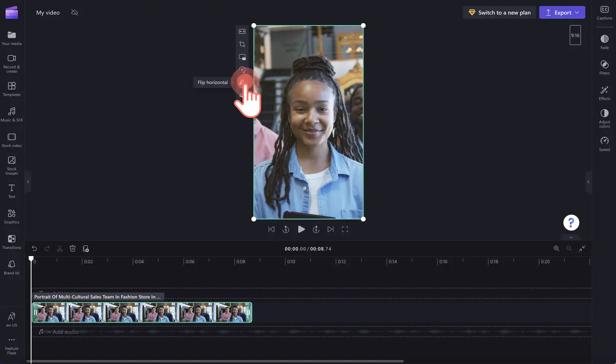Screen dimensions: 616x364
Task: Skip forward five seconds
Action: point(316,229)
